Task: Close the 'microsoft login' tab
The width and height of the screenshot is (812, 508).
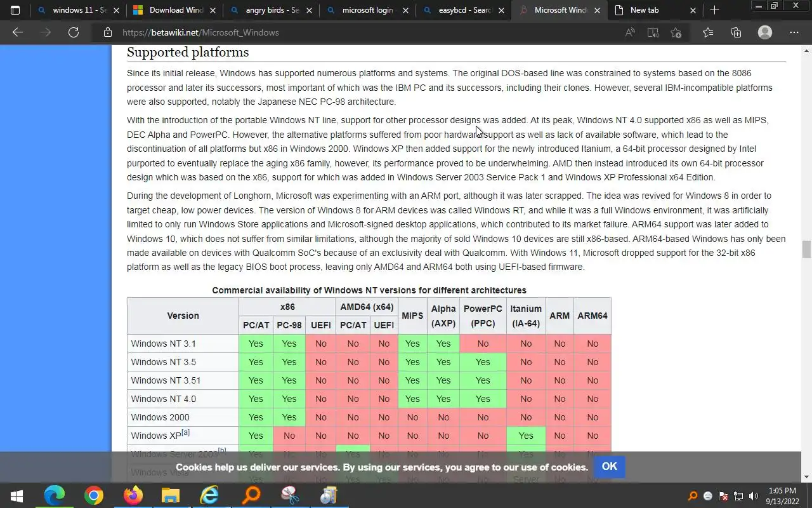Action: click(x=404, y=10)
